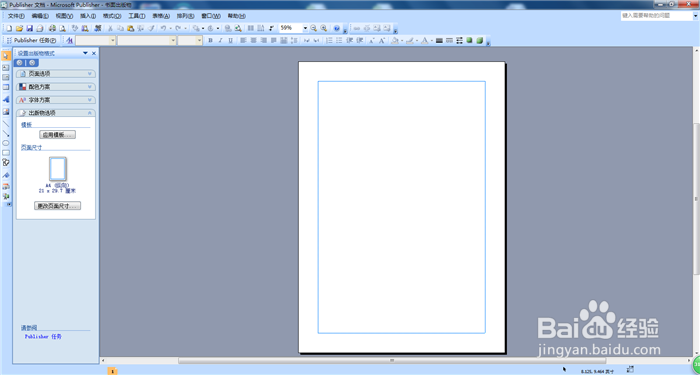Image resolution: width=700 pixels, height=375 pixels.
Task: Open the 视图(V) menu
Action: (64, 16)
